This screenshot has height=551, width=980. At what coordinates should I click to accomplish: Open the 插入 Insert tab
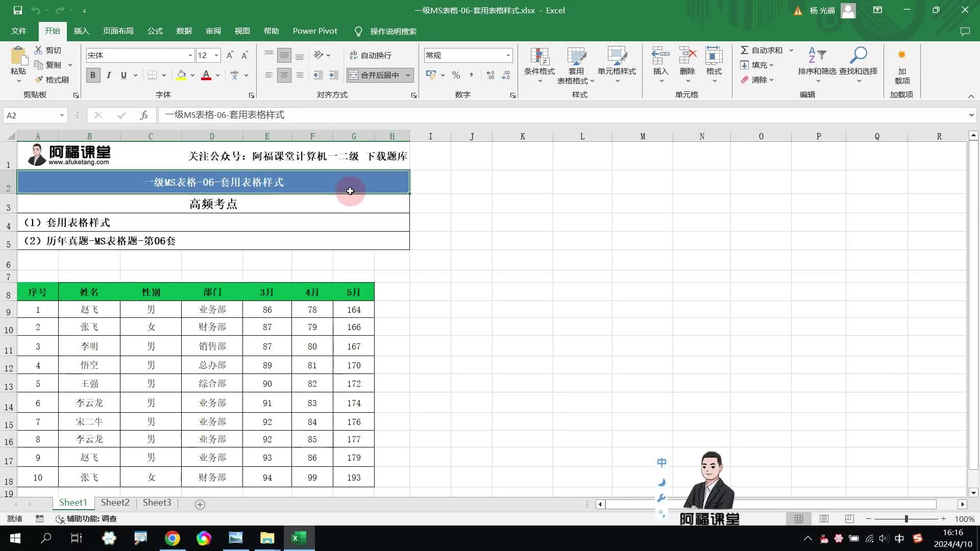[81, 31]
